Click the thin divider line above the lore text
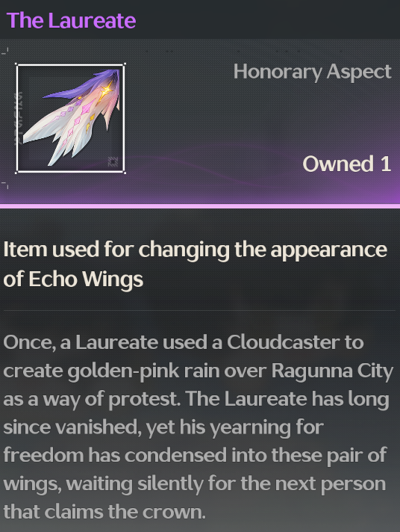Viewport: 400px width, 532px height. coord(199,310)
